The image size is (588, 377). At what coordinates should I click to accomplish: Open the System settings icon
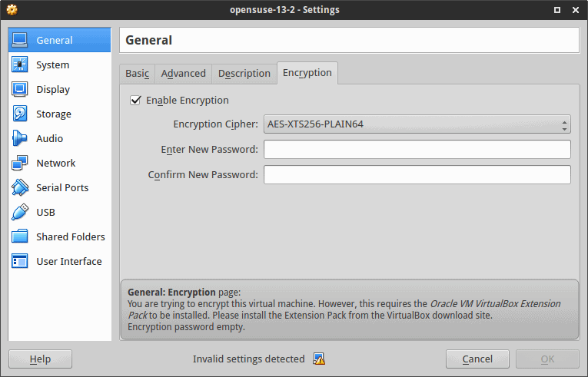(x=19, y=64)
